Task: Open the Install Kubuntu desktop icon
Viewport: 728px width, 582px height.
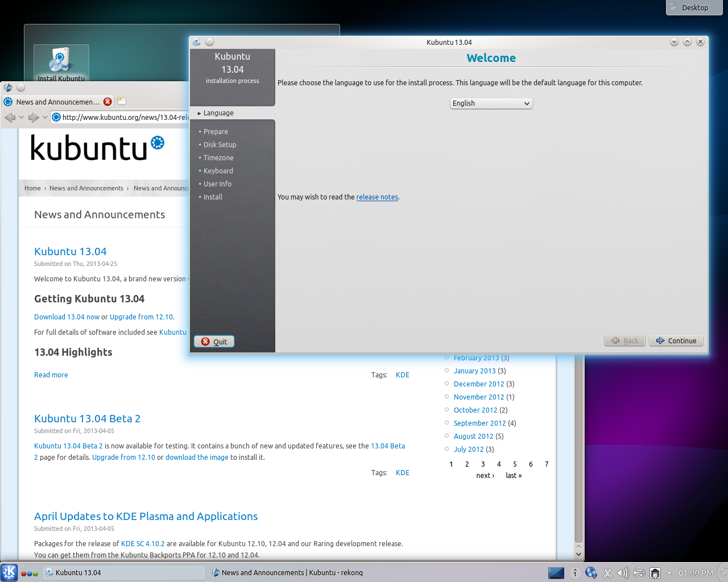Action: pyautogui.click(x=61, y=64)
